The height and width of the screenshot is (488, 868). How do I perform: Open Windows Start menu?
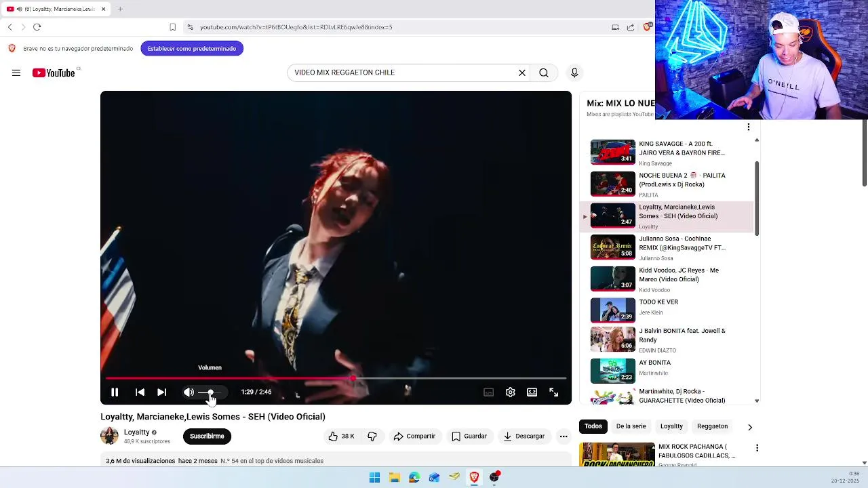pos(374,477)
